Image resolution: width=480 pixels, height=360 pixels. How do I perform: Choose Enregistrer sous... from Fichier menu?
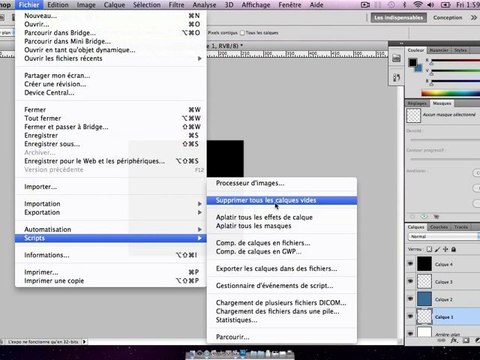click(112, 144)
